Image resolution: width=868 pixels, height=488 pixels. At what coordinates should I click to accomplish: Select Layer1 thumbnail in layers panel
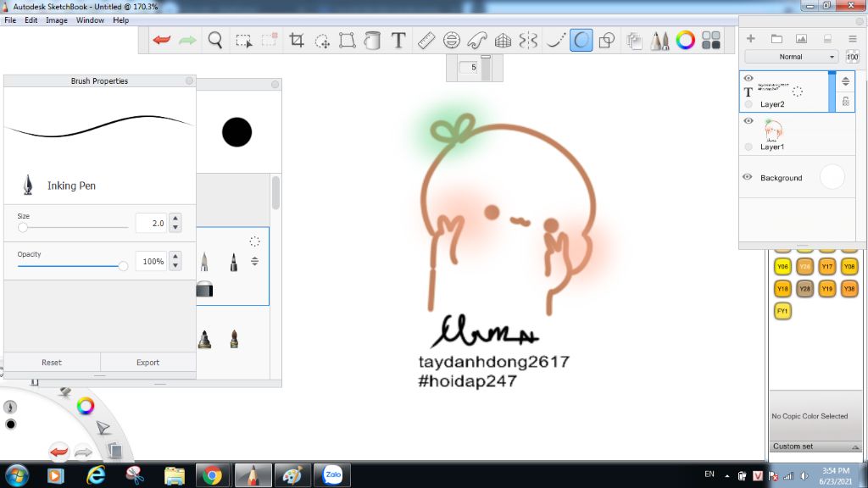[773, 130]
